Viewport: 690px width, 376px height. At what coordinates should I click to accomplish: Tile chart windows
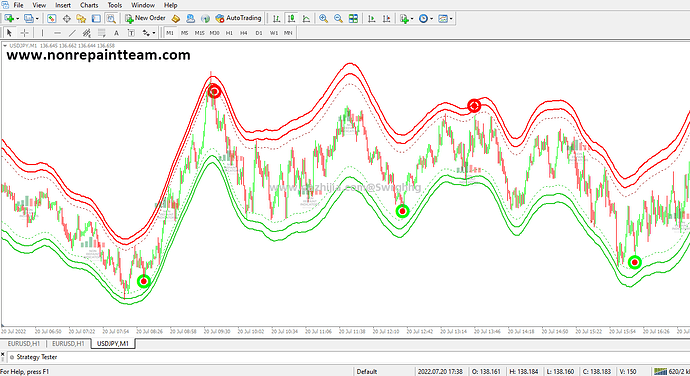353,18
